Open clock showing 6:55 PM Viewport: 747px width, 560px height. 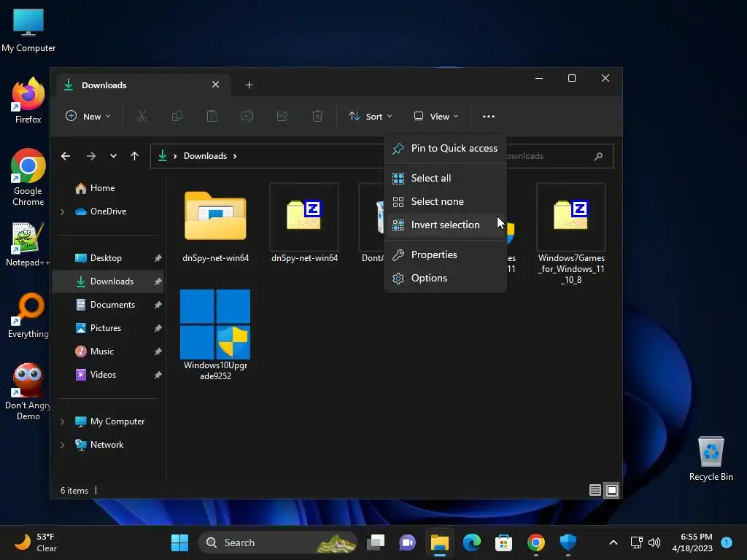click(x=693, y=542)
